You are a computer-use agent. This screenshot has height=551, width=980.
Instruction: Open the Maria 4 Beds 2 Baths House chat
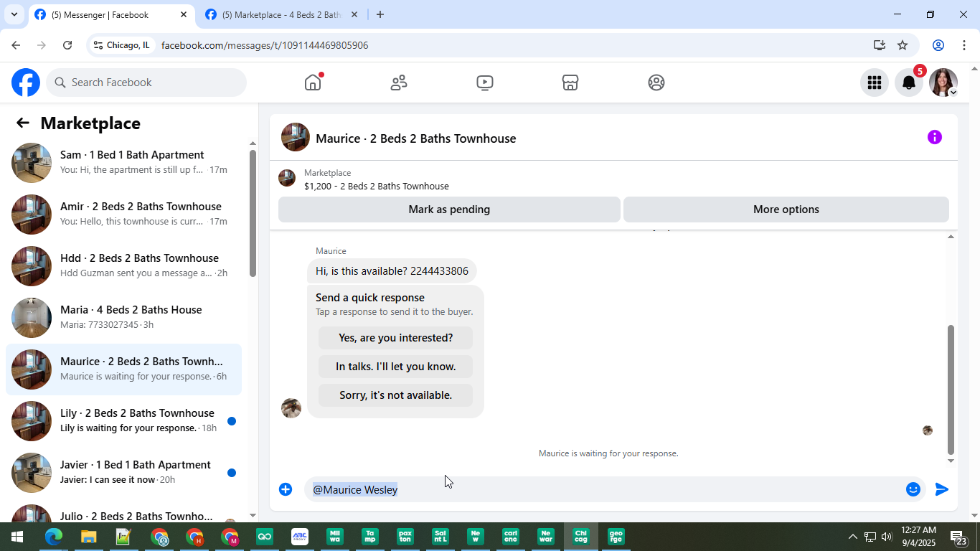pyautogui.click(x=123, y=318)
